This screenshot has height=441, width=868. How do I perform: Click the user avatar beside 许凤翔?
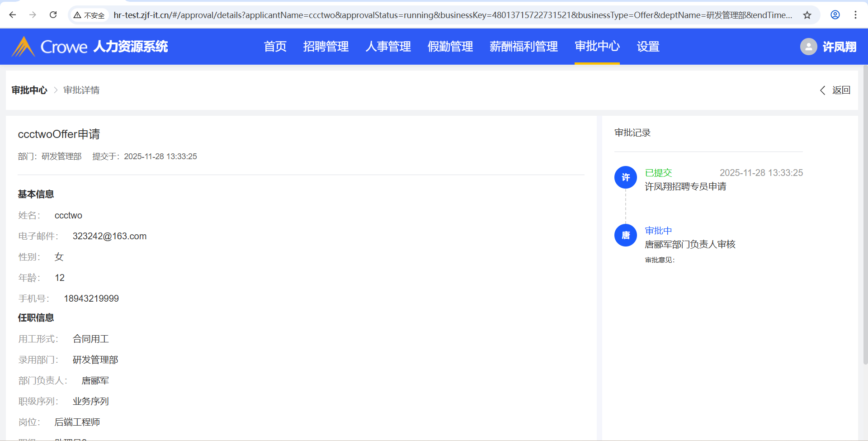pyautogui.click(x=808, y=47)
